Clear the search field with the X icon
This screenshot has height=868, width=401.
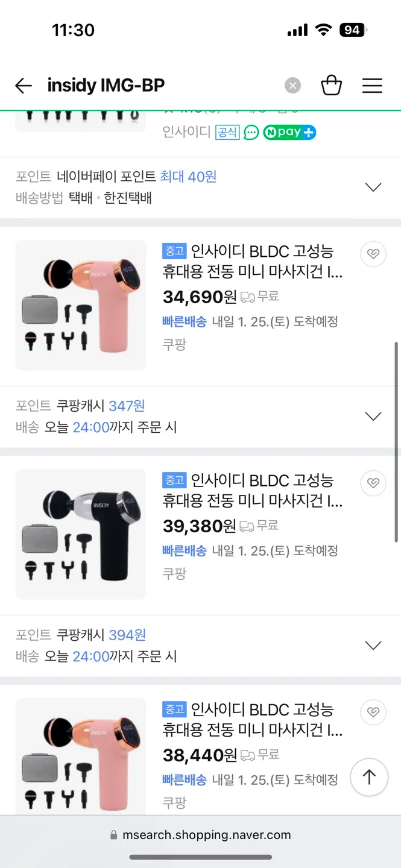(x=292, y=85)
